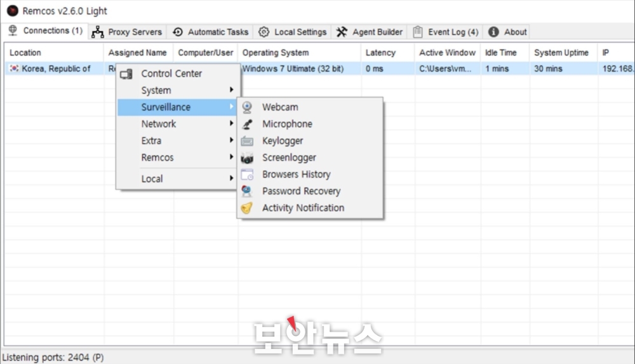Click the Webcam icon in Surveillance submenu
Image resolution: width=635 pixels, height=364 pixels.
tap(247, 108)
